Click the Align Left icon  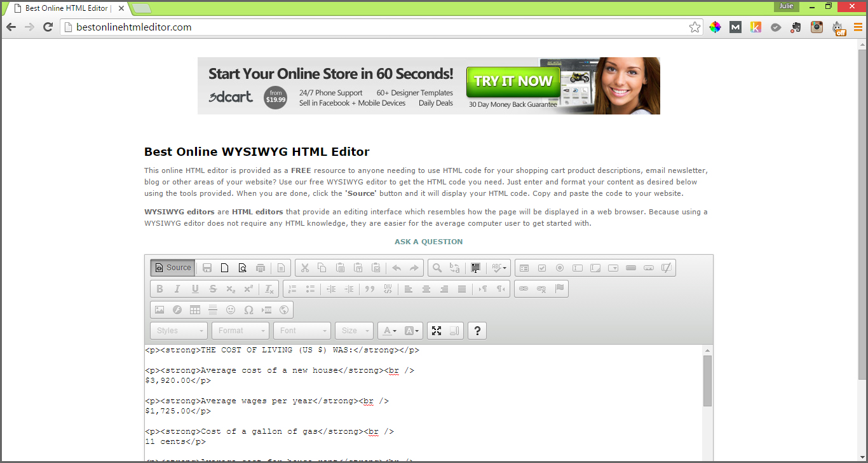(x=409, y=289)
